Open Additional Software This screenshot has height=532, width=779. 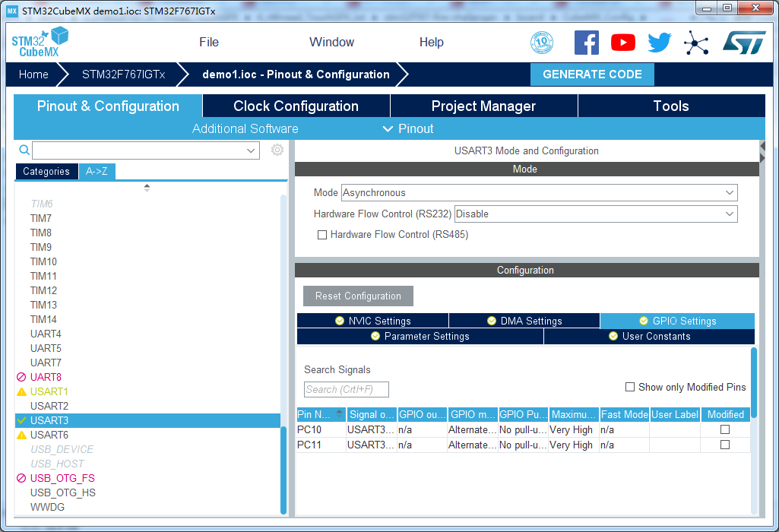[x=245, y=128]
